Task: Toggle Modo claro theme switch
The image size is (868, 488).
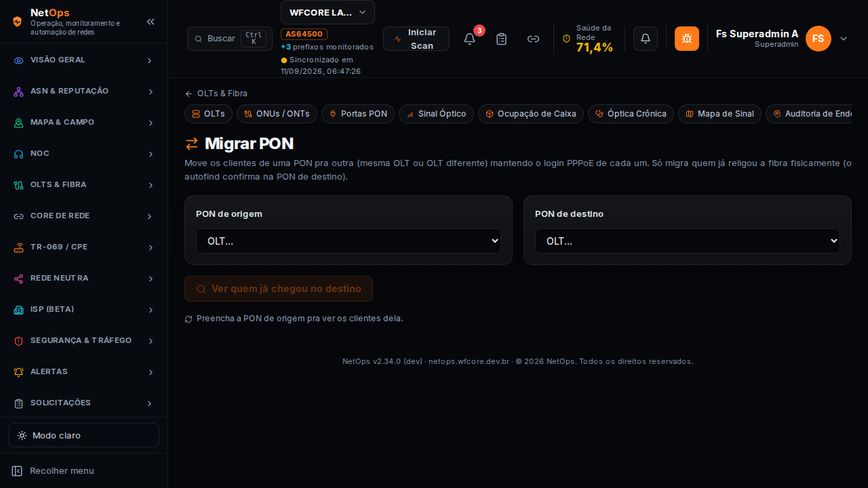Action: (83, 435)
